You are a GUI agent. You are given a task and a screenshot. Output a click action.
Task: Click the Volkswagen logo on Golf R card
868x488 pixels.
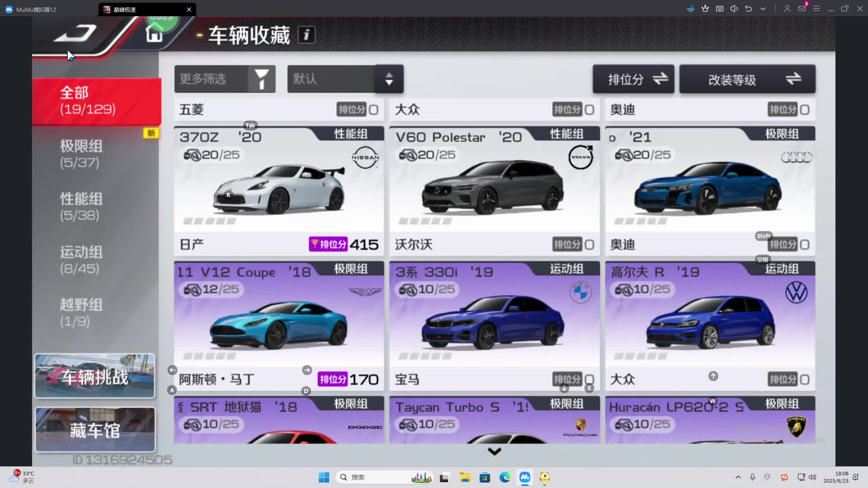click(x=796, y=292)
